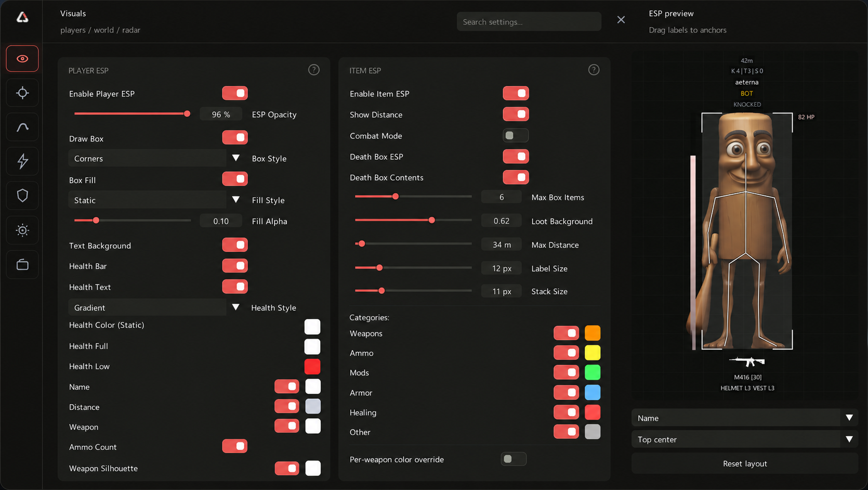The width and height of the screenshot is (868, 490).
Task: Click the triangle logo above the sidebar
Action: 22,17
